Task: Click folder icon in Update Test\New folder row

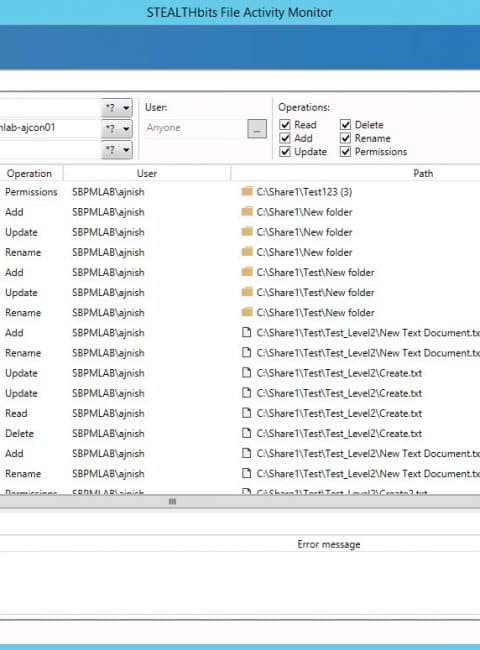Action: (x=247, y=292)
